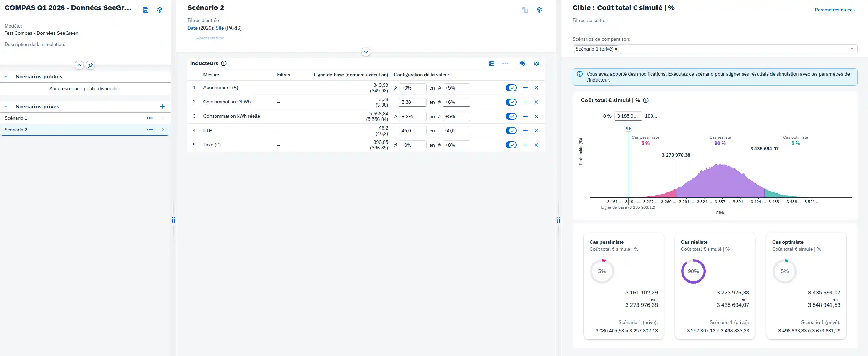Click the save simulation icon
This screenshot has width=868, height=356.
pyautogui.click(x=146, y=10)
